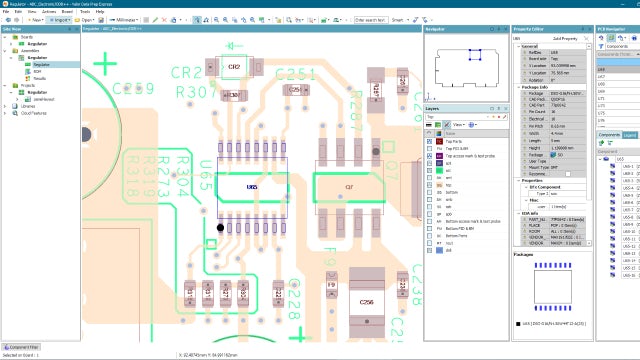Toggle the bottom layer checkbox
640x360 pixels.
click(x=429, y=192)
